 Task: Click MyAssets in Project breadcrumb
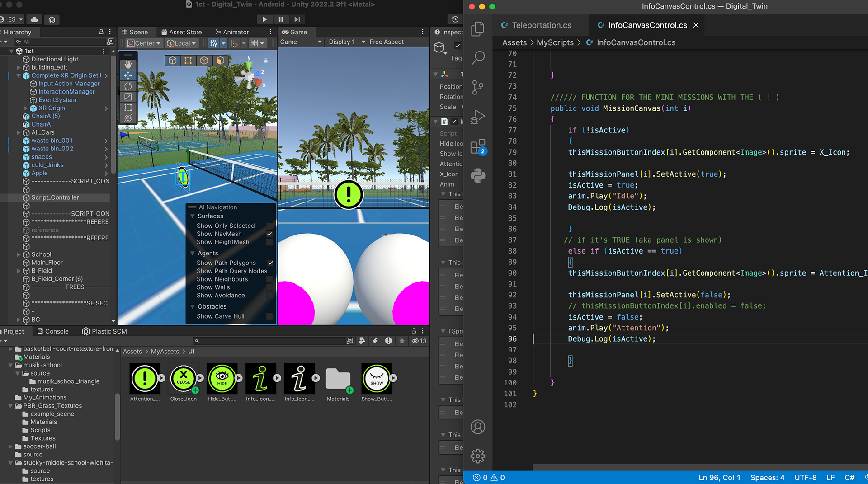pyautogui.click(x=165, y=352)
